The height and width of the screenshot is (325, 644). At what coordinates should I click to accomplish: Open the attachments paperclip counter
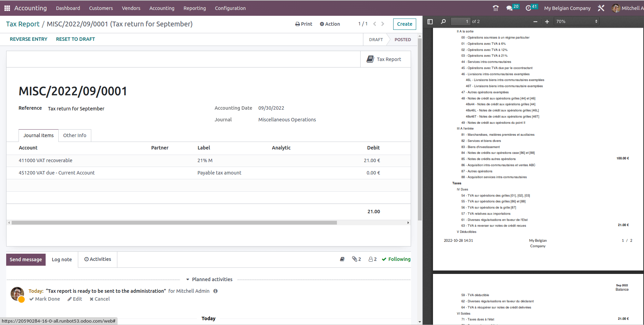pyautogui.click(x=356, y=259)
